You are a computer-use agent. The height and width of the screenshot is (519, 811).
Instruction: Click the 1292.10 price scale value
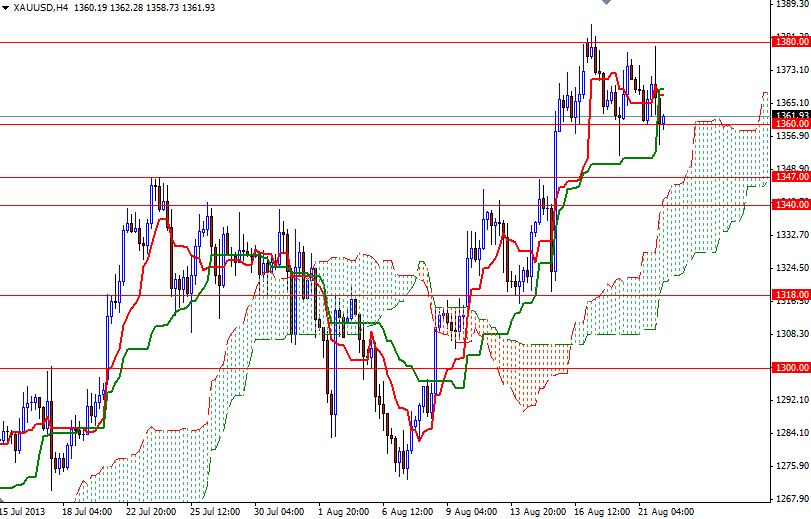pyautogui.click(x=793, y=400)
